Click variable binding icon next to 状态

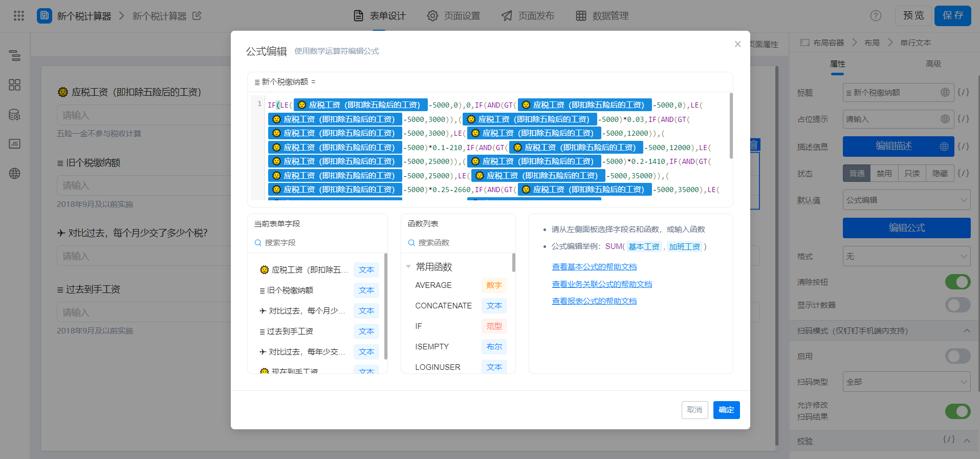click(x=963, y=173)
